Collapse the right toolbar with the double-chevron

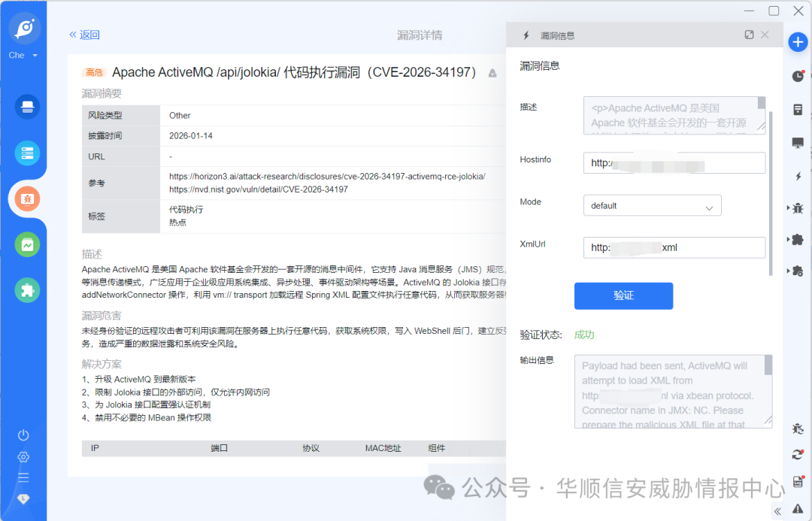click(x=777, y=512)
